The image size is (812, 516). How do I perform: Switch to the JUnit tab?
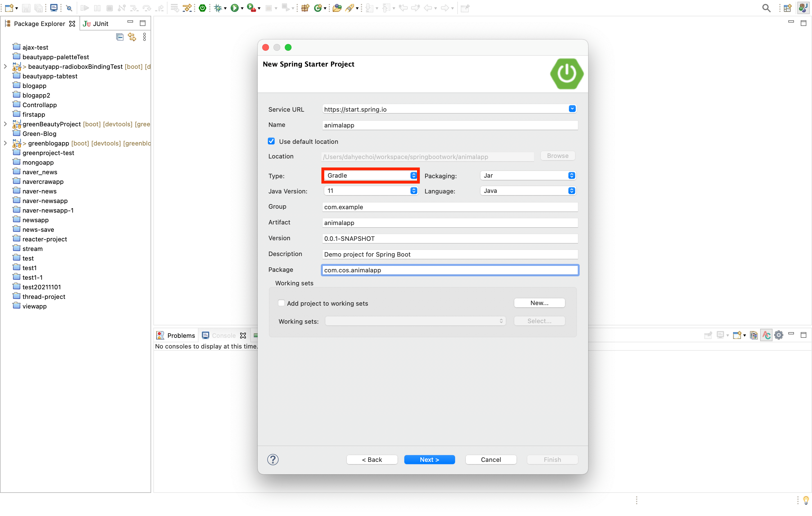click(x=96, y=24)
